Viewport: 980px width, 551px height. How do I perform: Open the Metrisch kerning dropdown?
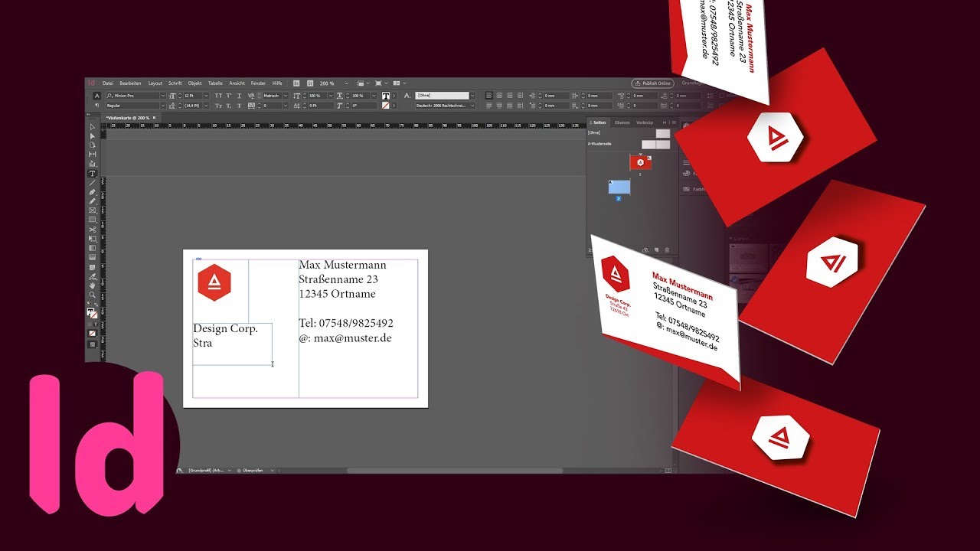(286, 96)
